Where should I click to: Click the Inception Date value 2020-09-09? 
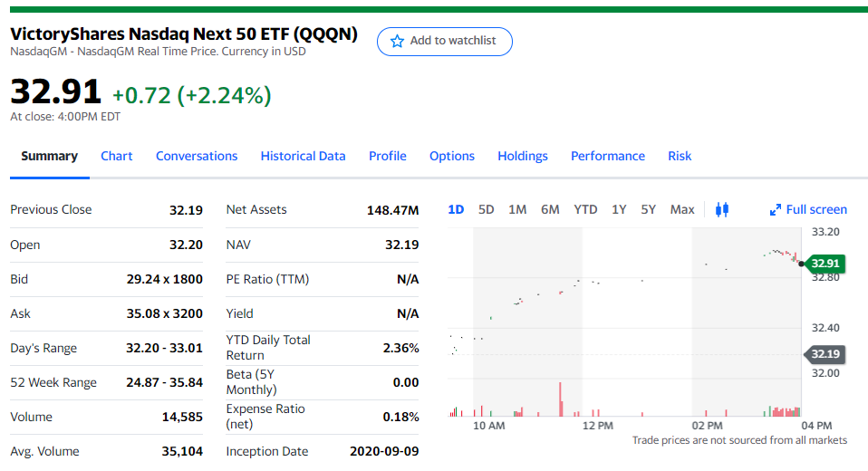pos(384,452)
